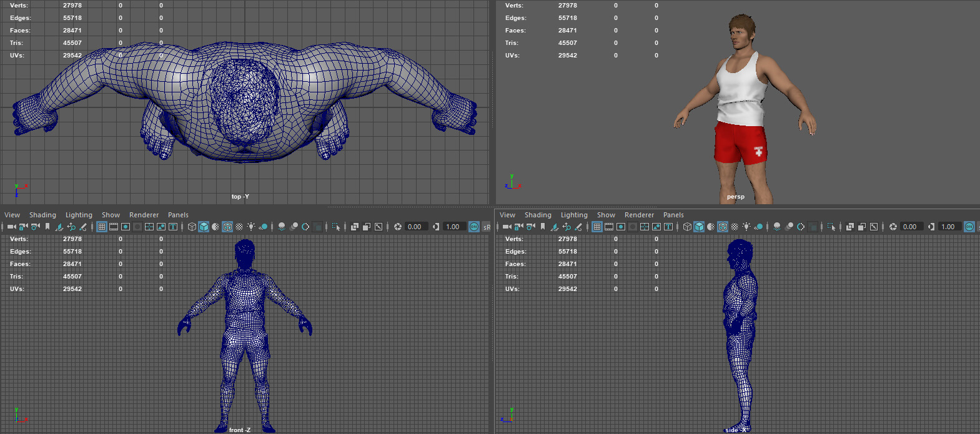The width and height of the screenshot is (980, 434).
Task: Click Isolate Select icon in front panel
Action: click(x=335, y=227)
